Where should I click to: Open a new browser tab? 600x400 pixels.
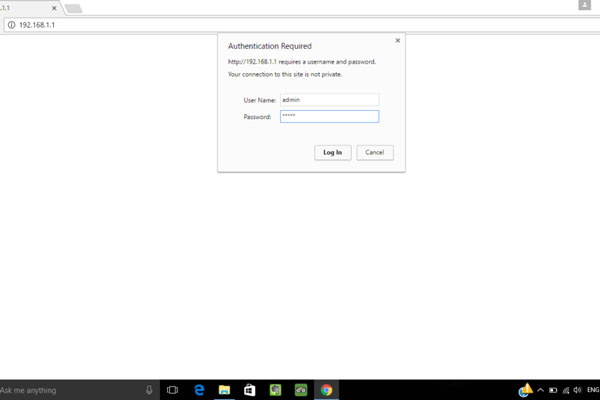[73, 8]
